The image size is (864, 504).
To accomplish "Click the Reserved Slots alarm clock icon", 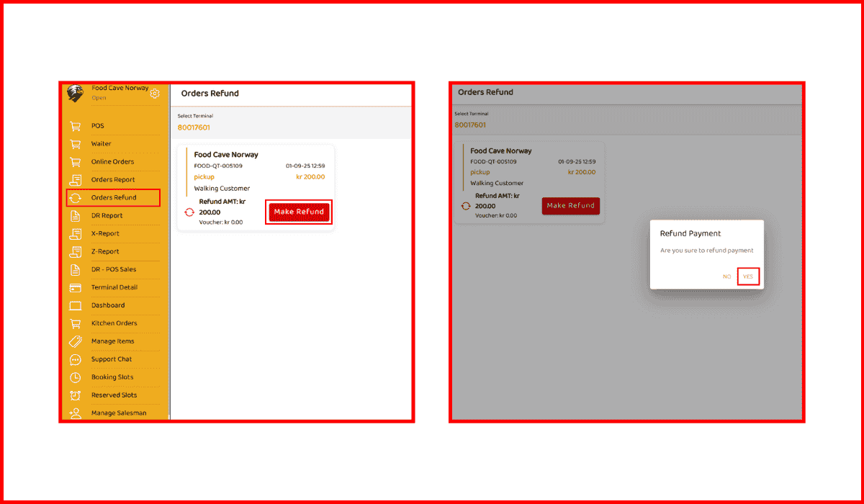I will click(x=75, y=395).
